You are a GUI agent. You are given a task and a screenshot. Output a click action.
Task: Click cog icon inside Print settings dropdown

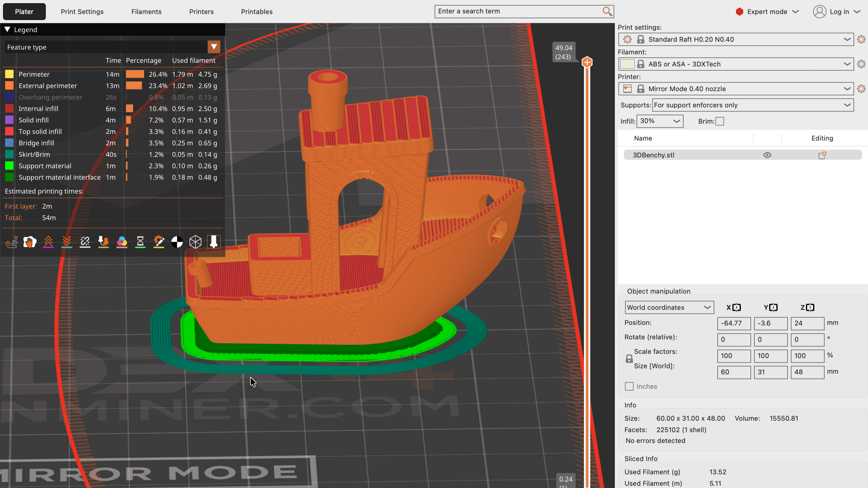[x=627, y=39]
